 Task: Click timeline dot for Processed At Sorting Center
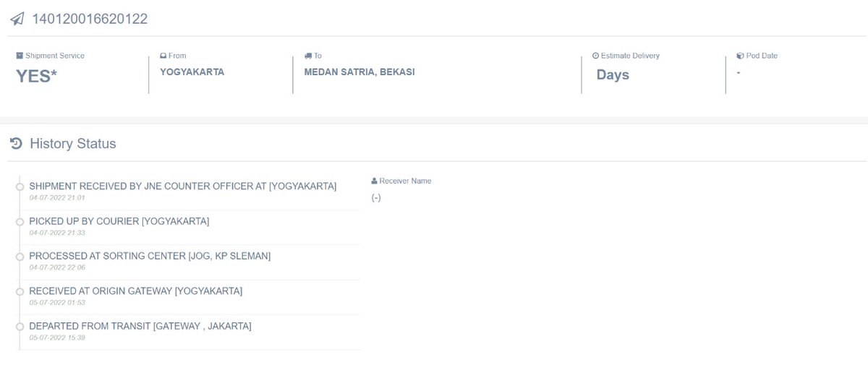[20, 257]
